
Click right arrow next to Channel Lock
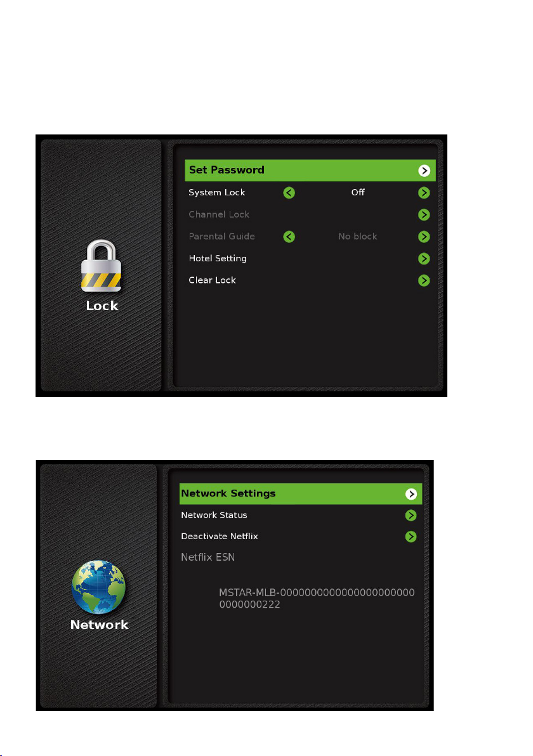pos(424,214)
